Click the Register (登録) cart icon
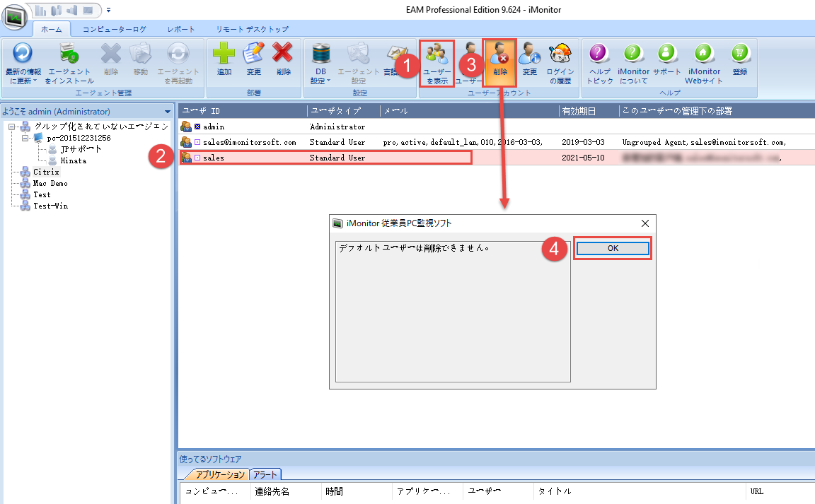The image size is (815, 504). pos(740,53)
